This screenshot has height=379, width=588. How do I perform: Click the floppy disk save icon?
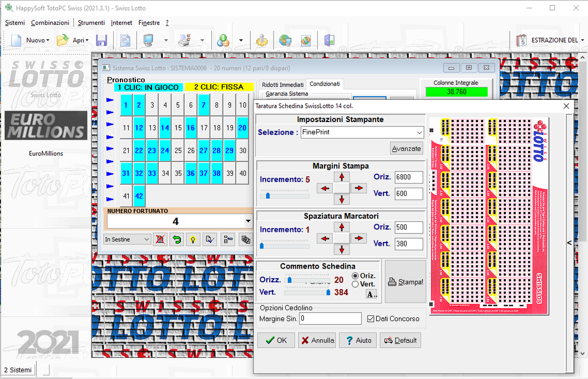point(102,41)
